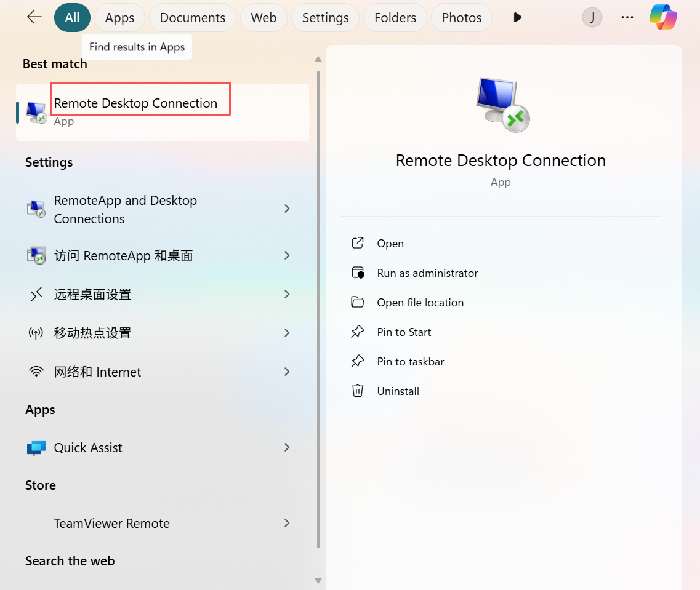Click the 移动热点设置 hotspot icon
The image size is (700, 590).
pos(36,333)
